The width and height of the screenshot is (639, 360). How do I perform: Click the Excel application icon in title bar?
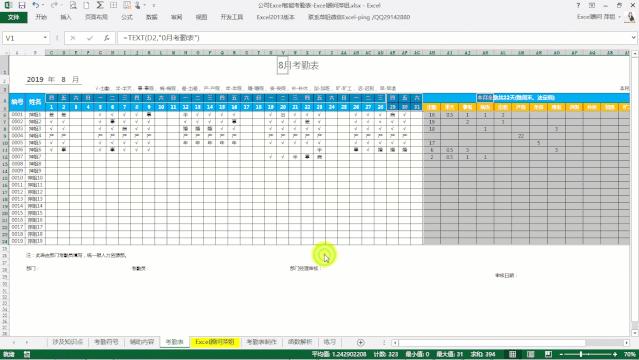point(8,5)
